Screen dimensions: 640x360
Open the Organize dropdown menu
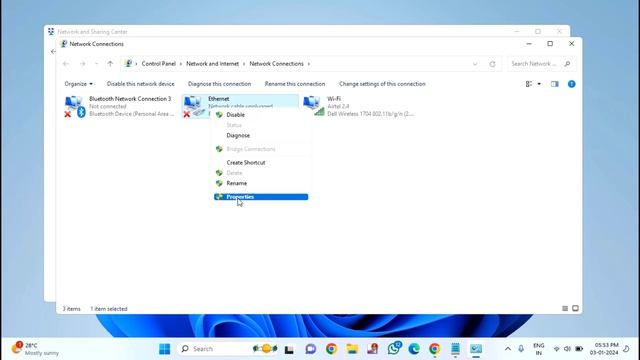pos(78,84)
